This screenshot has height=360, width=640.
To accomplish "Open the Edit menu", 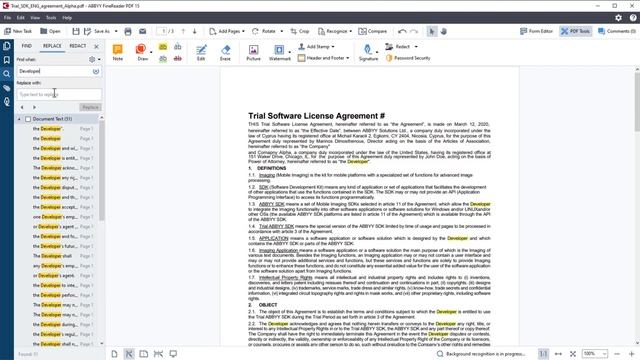I will coord(20,18).
